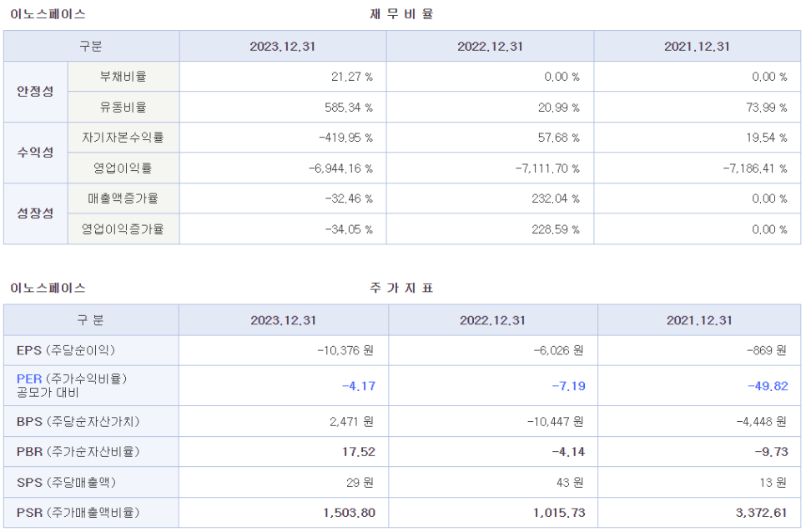Select the 2021.12.31 header in 주가지표 table
Screen dimensions: 806x532
699,320
